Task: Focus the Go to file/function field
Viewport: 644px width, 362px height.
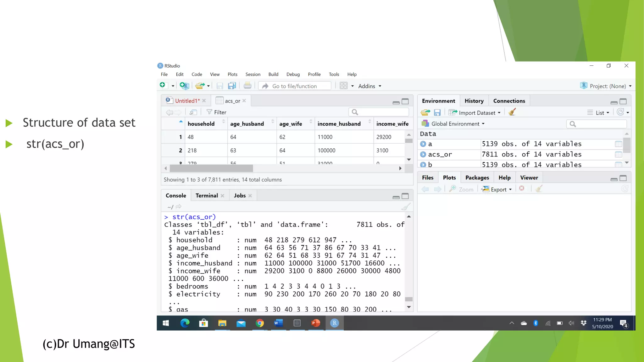Action: tap(295, 86)
